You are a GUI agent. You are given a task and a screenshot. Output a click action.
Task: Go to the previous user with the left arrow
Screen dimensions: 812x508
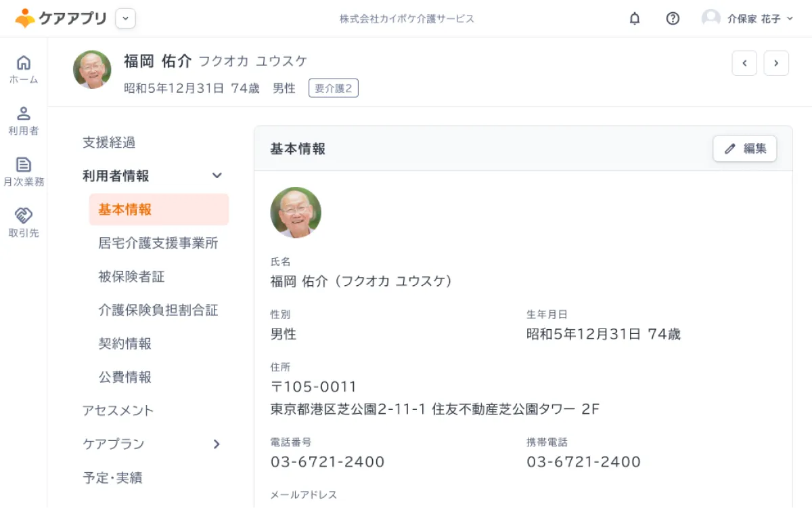click(744, 62)
